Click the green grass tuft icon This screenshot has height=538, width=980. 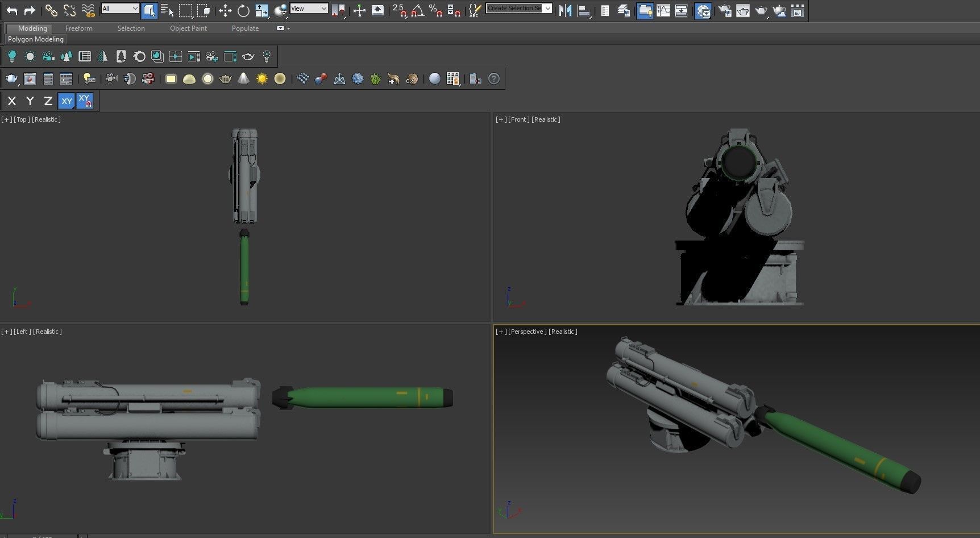[375, 79]
